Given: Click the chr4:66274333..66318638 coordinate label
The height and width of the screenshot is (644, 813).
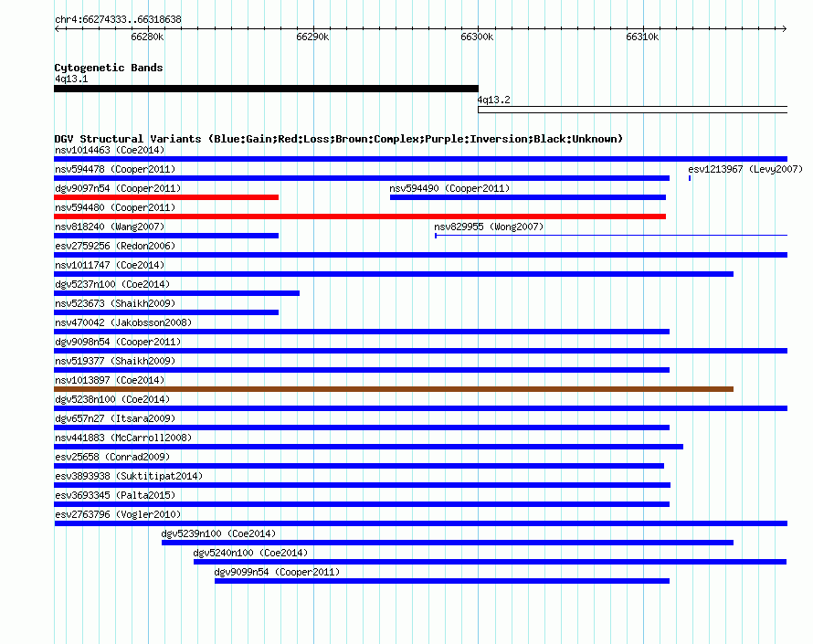Looking at the screenshot, I should pos(118,19).
